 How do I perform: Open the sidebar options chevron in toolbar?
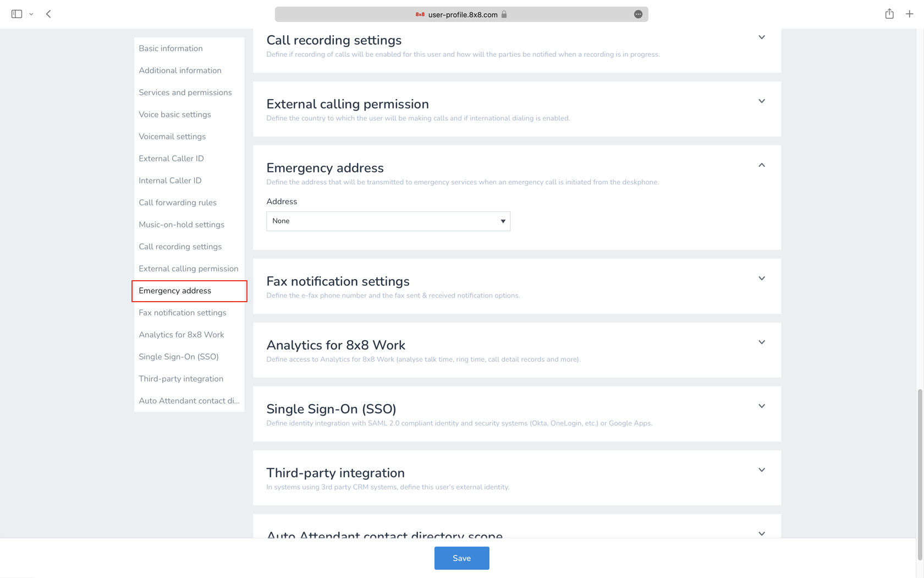pyautogui.click(x=31, y=14)
